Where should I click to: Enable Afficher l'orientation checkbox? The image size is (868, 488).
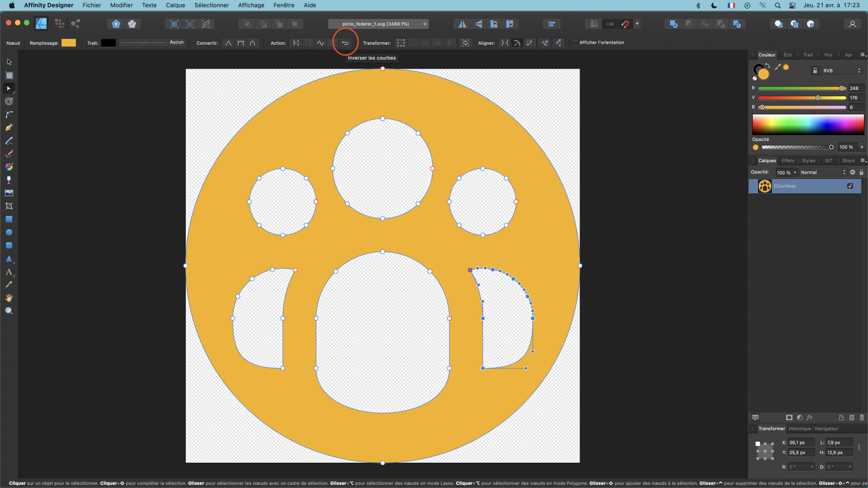(x=574, y=43)
